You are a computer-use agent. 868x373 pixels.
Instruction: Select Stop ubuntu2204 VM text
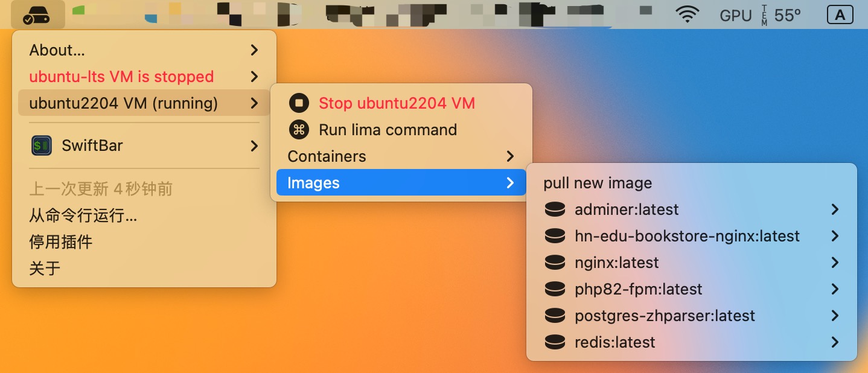pos(397,103)
